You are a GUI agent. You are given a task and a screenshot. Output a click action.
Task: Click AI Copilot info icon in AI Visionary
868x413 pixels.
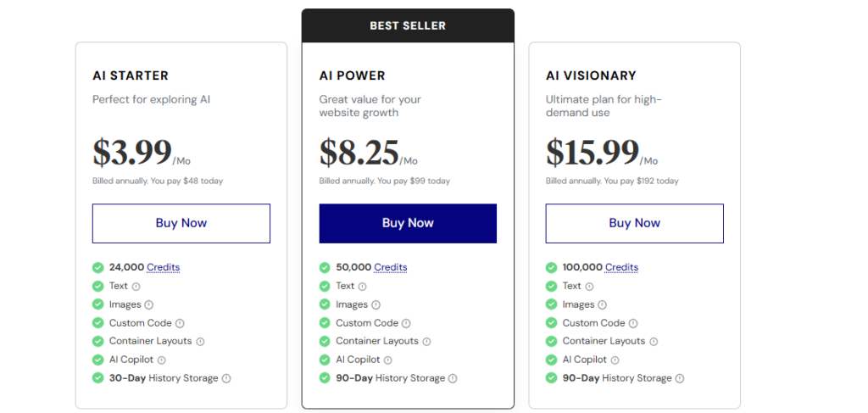click(615, 360)
